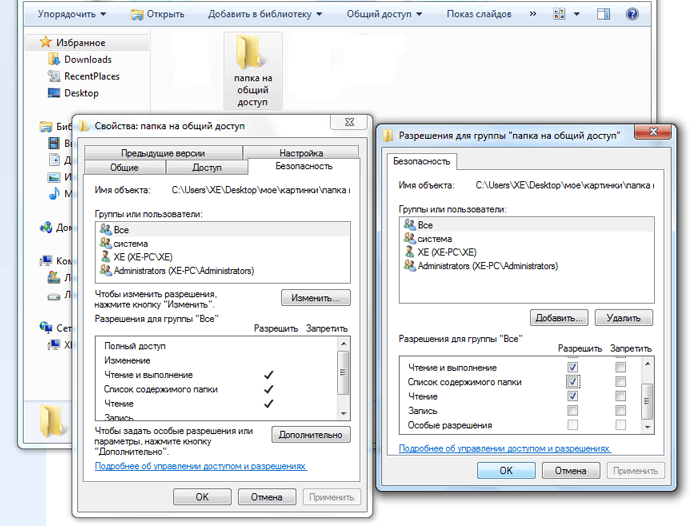Select the 'система' group icon in the permissions dialog
The image size is (700, 526).
point(409,239)
